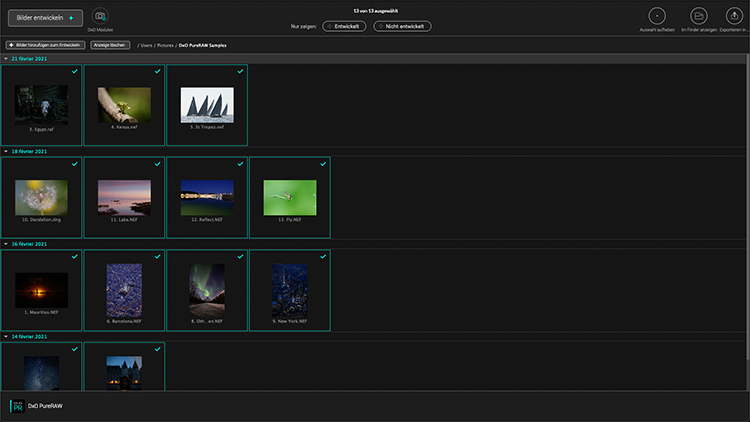The width and height of the screenshot is (750, 422).
Task: Collapse the 21 février 2021 group
Action: click(x=6, y=59)
